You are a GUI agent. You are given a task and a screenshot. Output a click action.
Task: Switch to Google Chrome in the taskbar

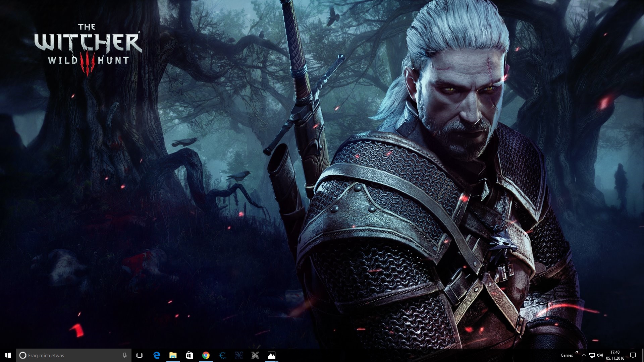tap(206, 355)
